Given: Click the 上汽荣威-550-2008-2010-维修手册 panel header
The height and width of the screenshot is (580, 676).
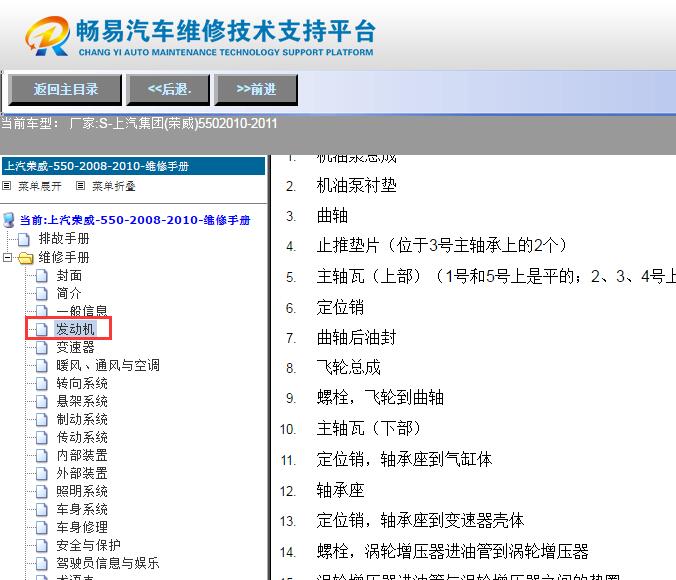Looking at the screenshot, I should (x=133, y=166).
